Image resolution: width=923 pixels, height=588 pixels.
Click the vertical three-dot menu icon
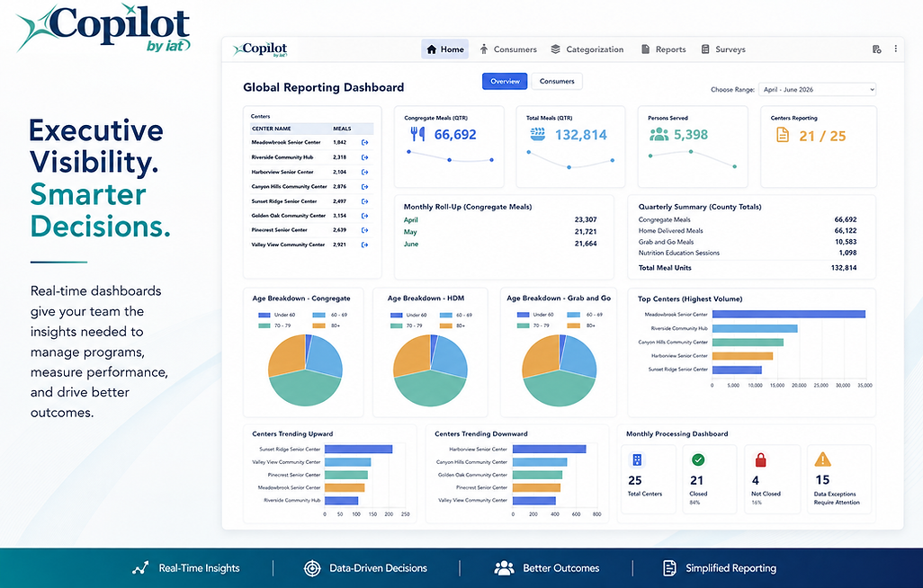coord(895,49)
